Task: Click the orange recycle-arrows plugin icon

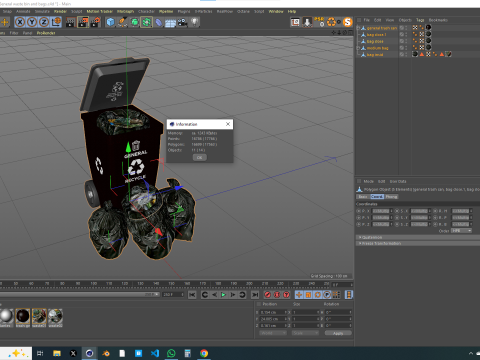Action: pyautogui.click(x=331, y=22)
